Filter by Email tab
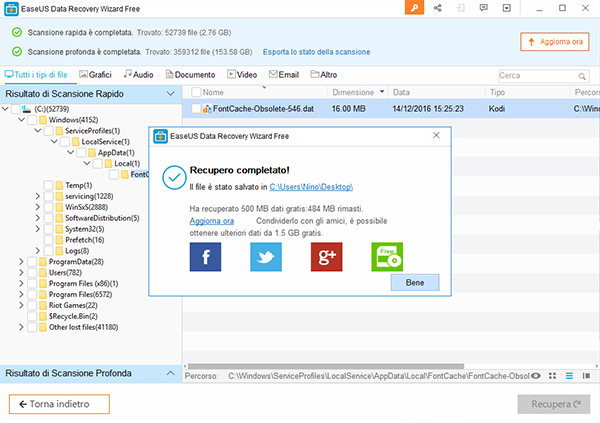 pos(284,75)
